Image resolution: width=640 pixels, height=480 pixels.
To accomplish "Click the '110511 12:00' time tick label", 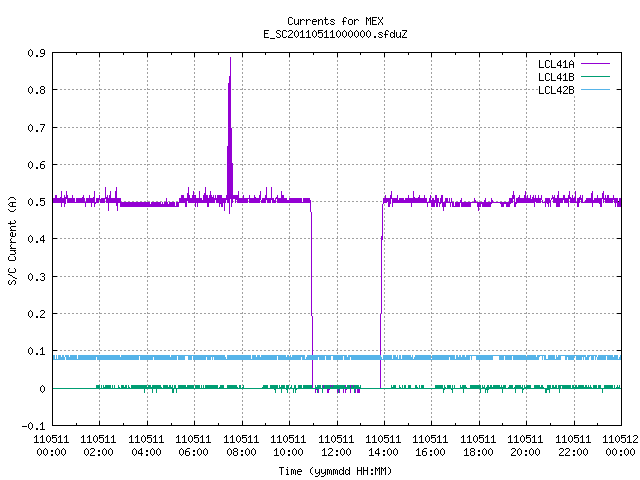I will (x=336, y=446).
